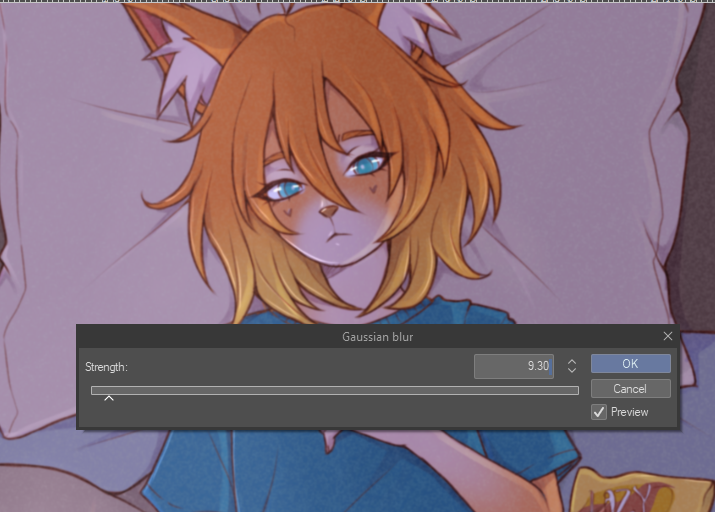This screenshot has width=715, height=512.
Task: Close the Gaussian blur dialog with X
Action: [x=668, y=336]
